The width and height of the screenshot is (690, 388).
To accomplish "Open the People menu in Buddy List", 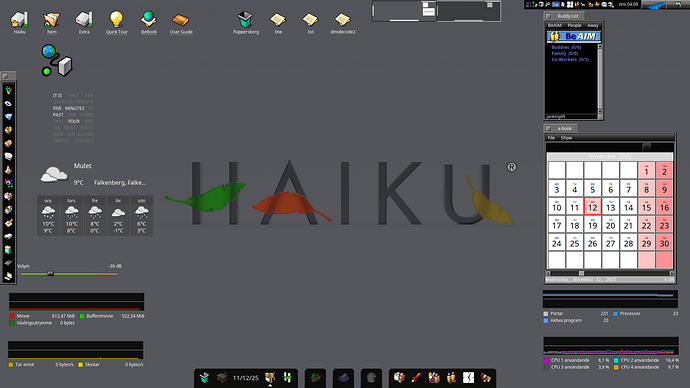I will point(574,26).
